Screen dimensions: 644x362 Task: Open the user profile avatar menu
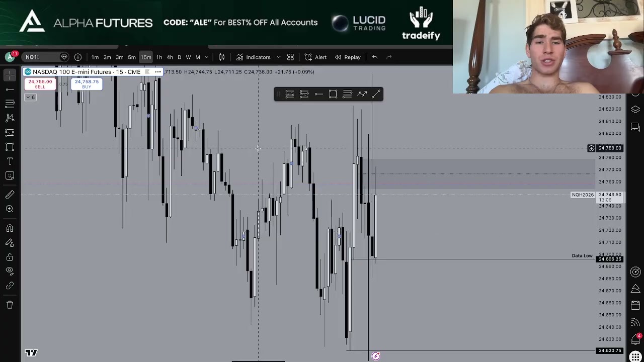pos(10,57)
